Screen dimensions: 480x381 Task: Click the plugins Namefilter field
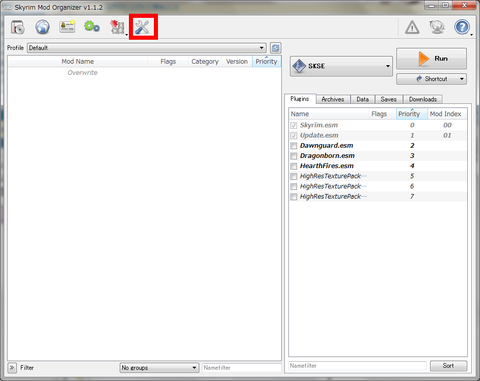357,366
